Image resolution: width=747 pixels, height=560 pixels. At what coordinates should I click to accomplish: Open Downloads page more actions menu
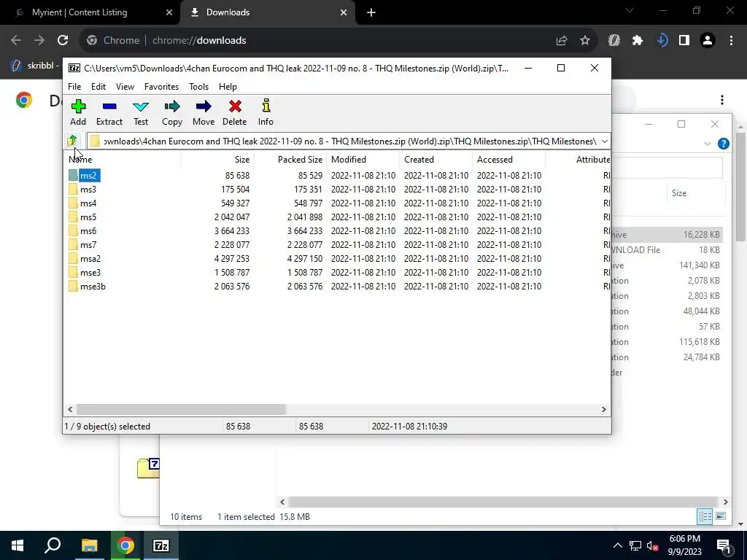point(722,99)
